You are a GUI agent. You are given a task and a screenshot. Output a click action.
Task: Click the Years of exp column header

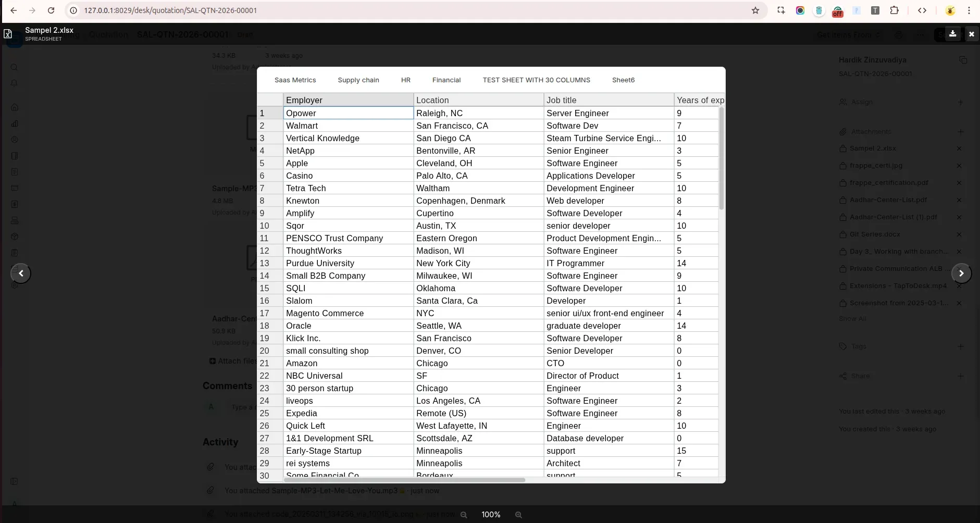point(700,100)
